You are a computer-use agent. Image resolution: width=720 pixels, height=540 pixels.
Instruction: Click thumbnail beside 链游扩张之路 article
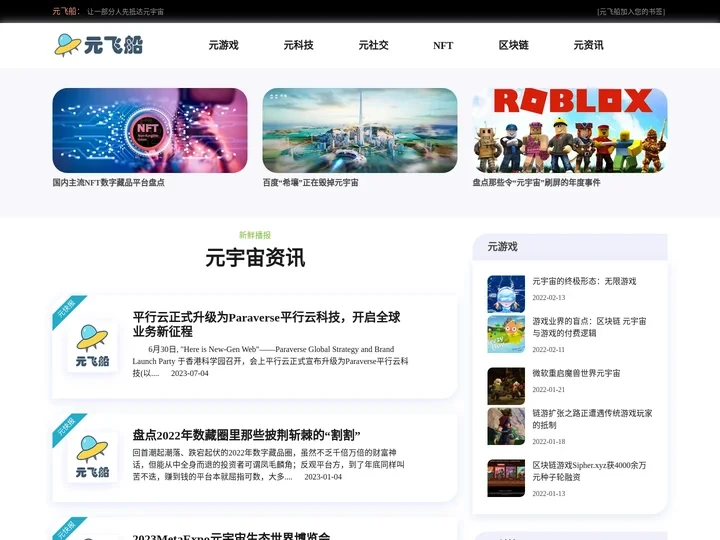pos(506,426)
